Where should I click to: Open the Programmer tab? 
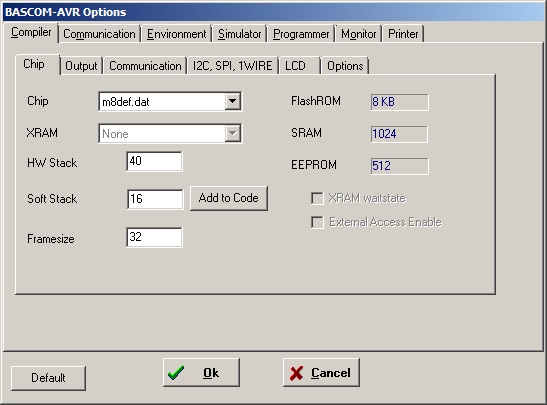301,34
